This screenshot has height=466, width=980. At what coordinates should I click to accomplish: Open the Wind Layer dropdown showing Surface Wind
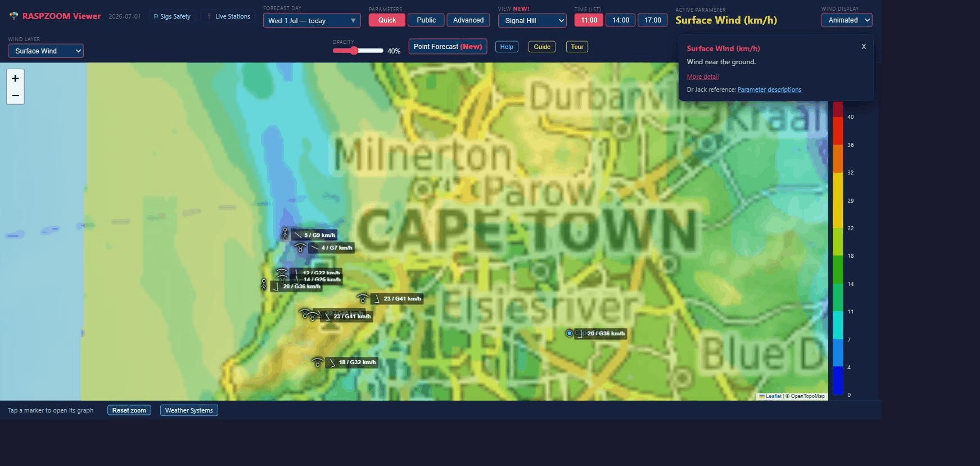[46, 51]
